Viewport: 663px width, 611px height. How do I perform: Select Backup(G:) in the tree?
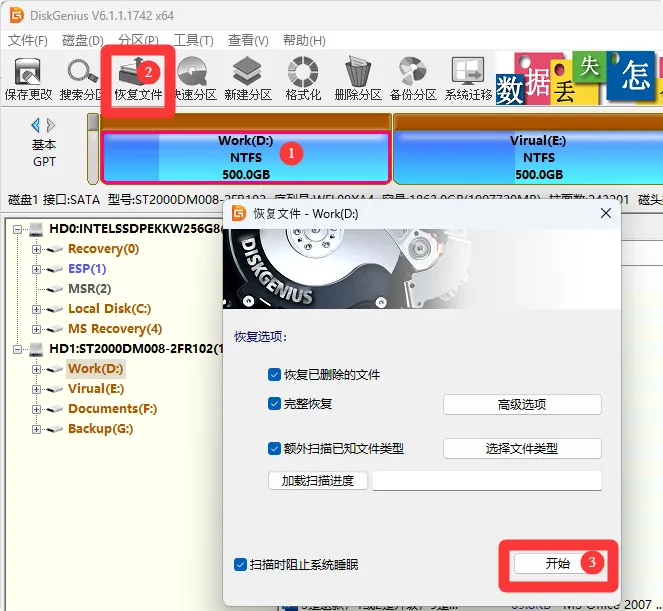click(101, 429)
